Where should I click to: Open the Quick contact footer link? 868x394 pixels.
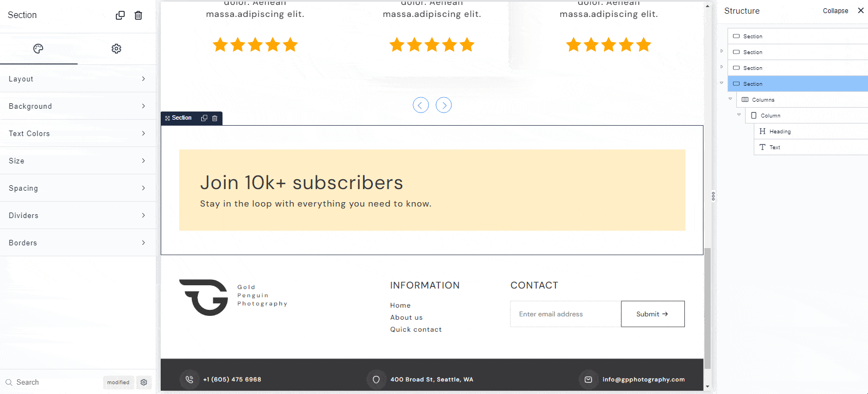[415, 330]
